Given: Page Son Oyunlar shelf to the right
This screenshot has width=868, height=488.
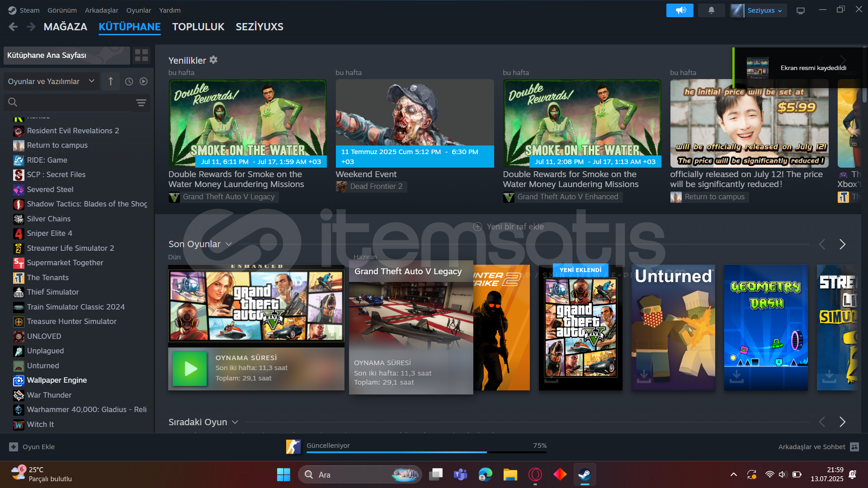Looking at the screenshot, I should (x=842, y=244).
